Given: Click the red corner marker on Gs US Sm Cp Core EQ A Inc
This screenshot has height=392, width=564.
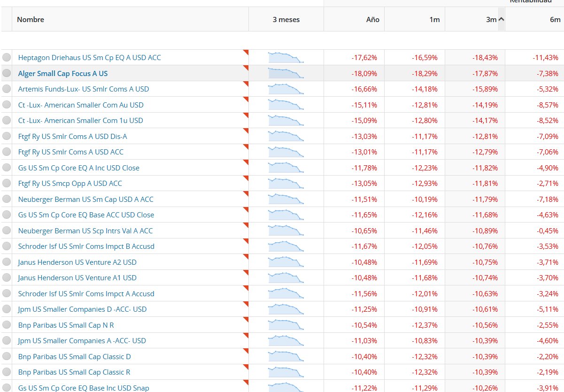Looking at the screenshot, I should click(x=246, y=162).
